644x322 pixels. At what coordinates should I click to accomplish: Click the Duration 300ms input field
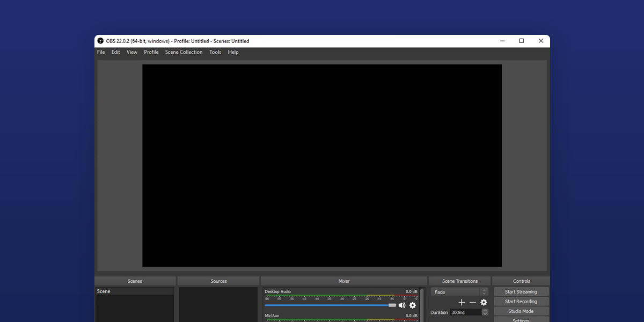click(x=465, y=312)
